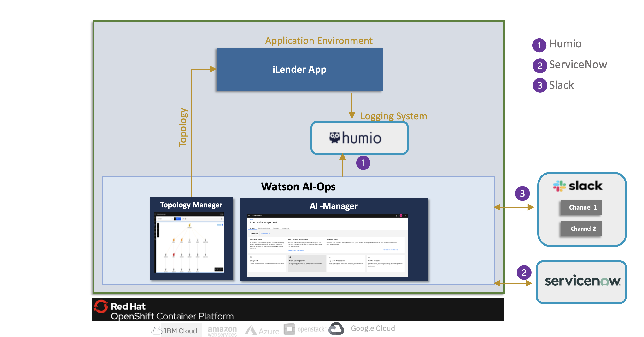Click the 'Topology Manager' title
The height and width of the screenshot is (337, 644).
(x=191, y=205)
